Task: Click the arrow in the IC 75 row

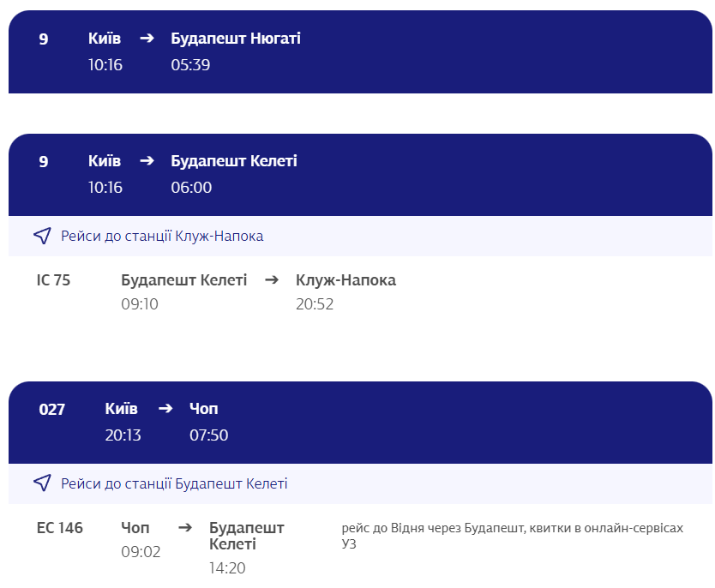Action: point(272,279)
